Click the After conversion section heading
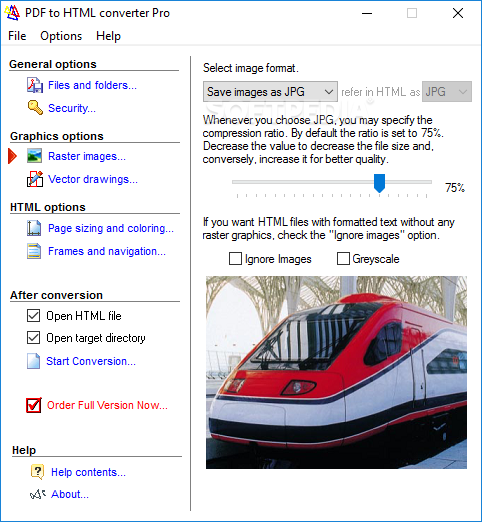 click(x=56, y=295)
